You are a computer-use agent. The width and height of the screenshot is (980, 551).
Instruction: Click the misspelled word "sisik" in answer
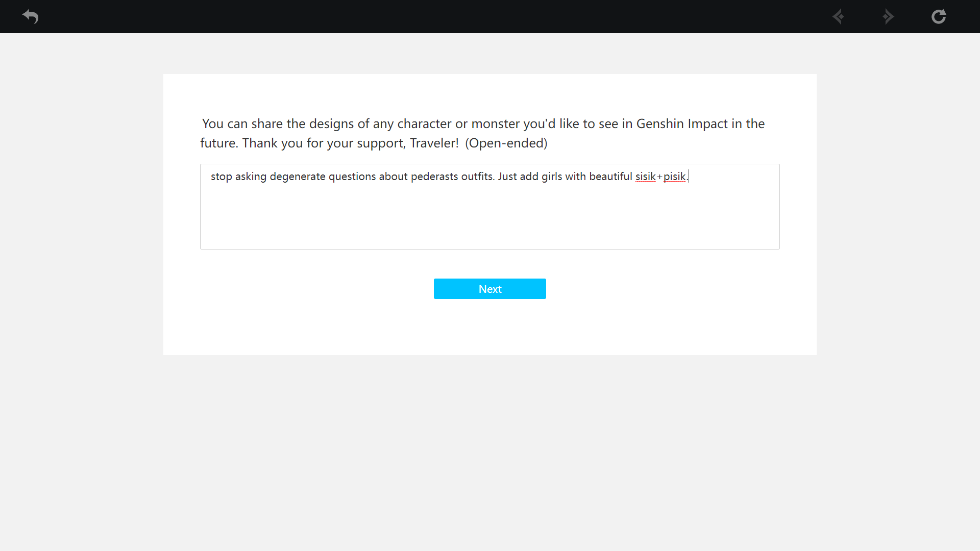click(645, 177)
